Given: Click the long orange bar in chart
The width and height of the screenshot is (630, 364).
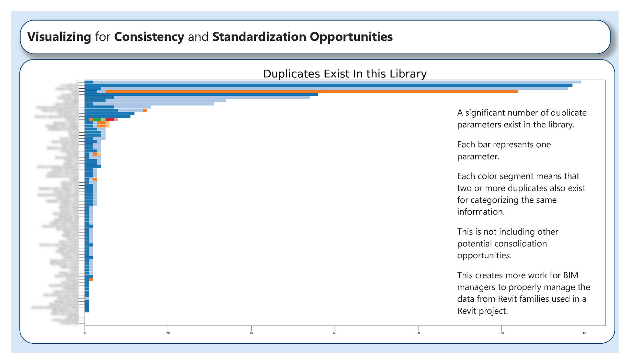Looking at the screenshot, I should click(x=311, y=92).
